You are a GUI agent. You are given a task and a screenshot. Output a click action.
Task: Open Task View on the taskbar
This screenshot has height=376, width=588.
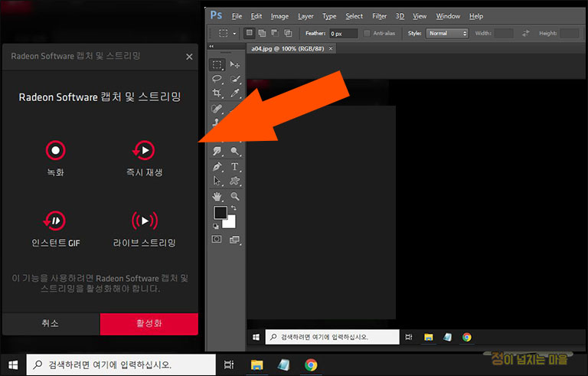pos(228,365)
